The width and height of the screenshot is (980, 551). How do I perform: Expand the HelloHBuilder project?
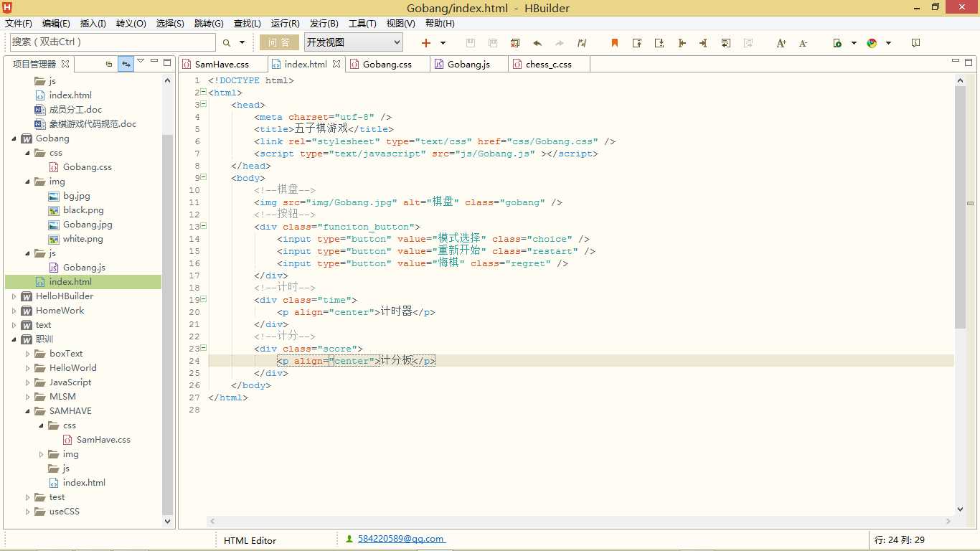[14, 296]
